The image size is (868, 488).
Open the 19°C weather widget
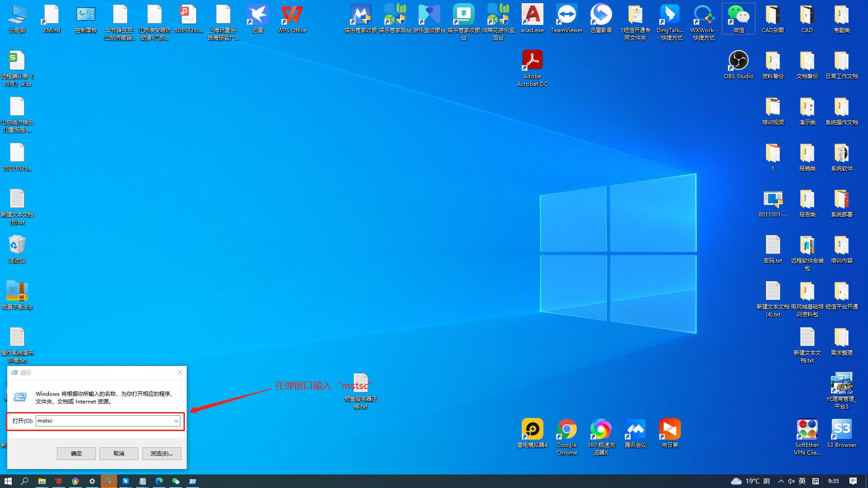pyautogui.click(x=750, y=481)
